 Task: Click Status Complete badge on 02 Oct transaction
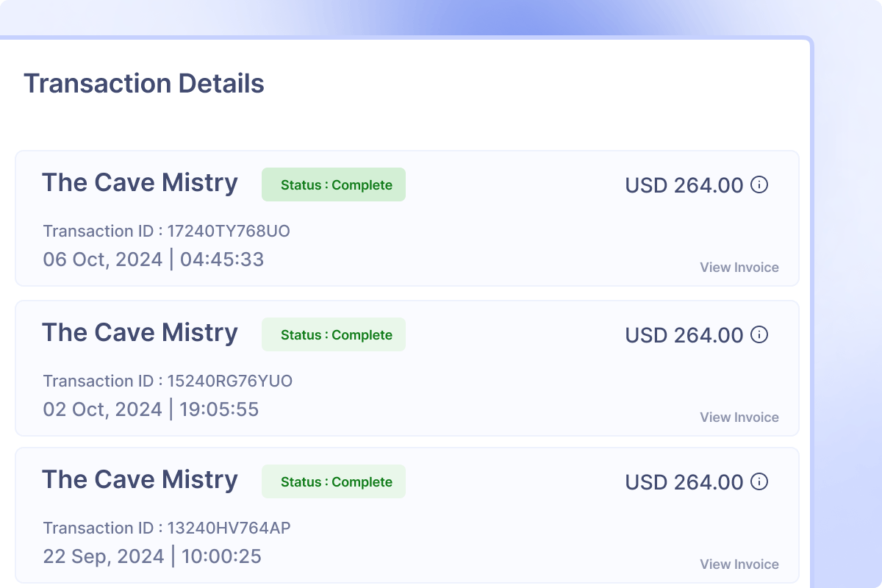coord(334,334)
